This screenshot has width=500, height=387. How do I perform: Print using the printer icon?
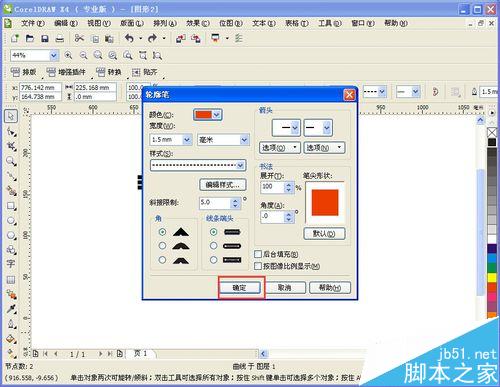60,39
